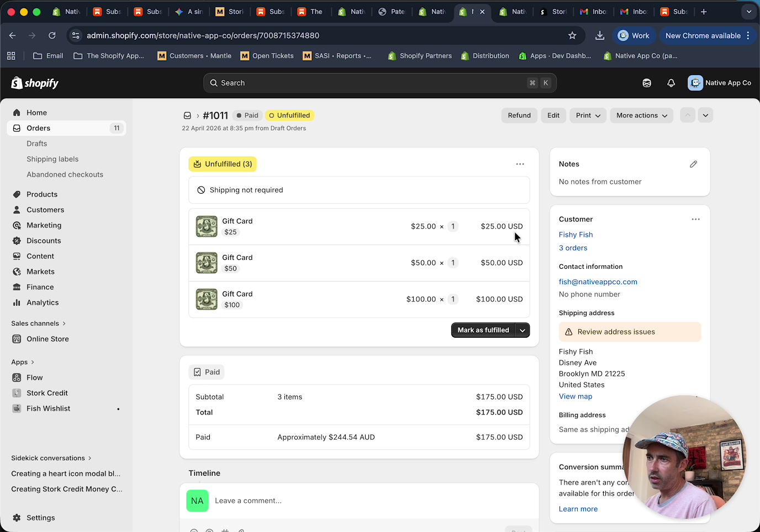Click the pencil icon on the Notes card
The width and height of the screenshot is (760, 532).
[694, 164]
